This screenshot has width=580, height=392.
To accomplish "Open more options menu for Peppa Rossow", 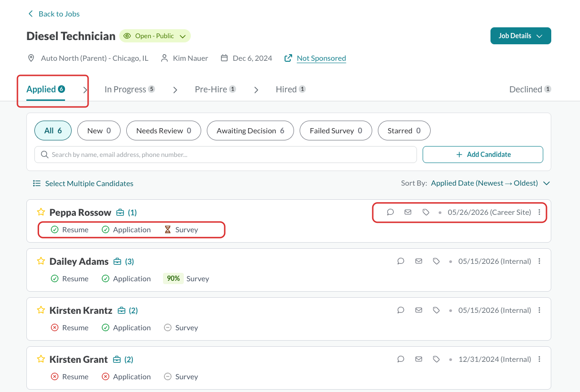I will 539,212.
